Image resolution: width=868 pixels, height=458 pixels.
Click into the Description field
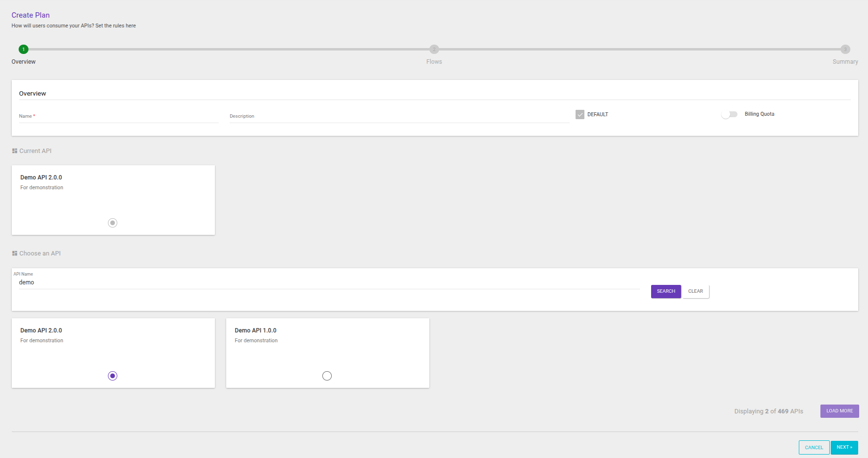click(398, 117)
